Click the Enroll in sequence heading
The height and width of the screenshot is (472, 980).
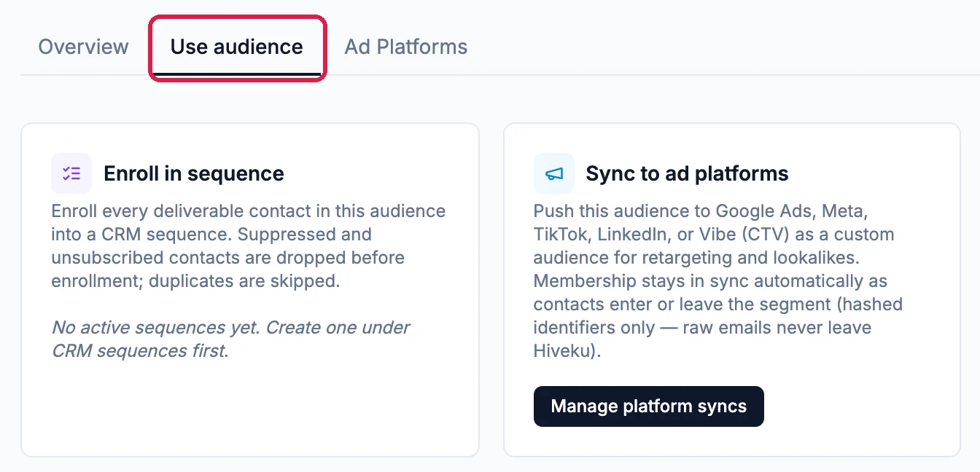point(194,173)
